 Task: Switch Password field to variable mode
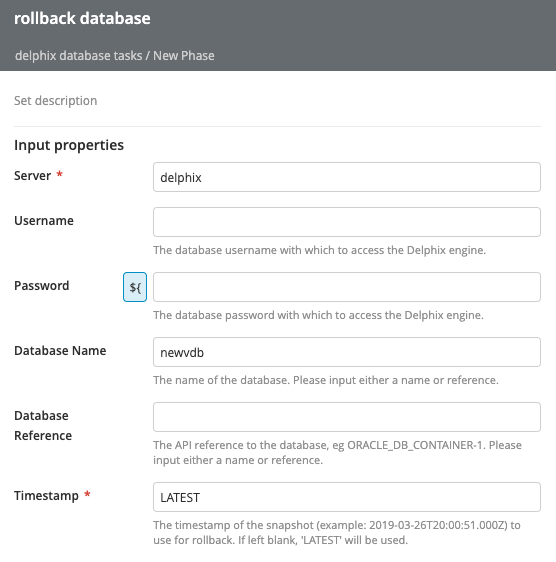[135, 287]
